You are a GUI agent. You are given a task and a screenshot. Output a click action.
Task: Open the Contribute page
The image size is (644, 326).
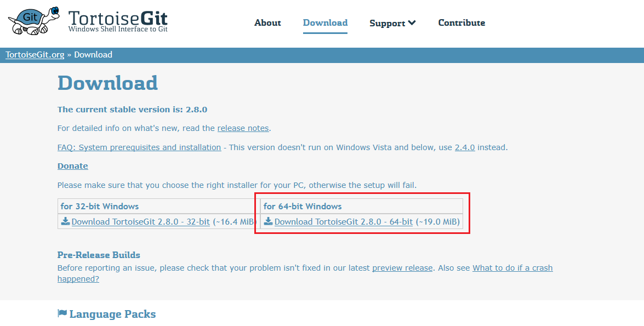(461, 22)
